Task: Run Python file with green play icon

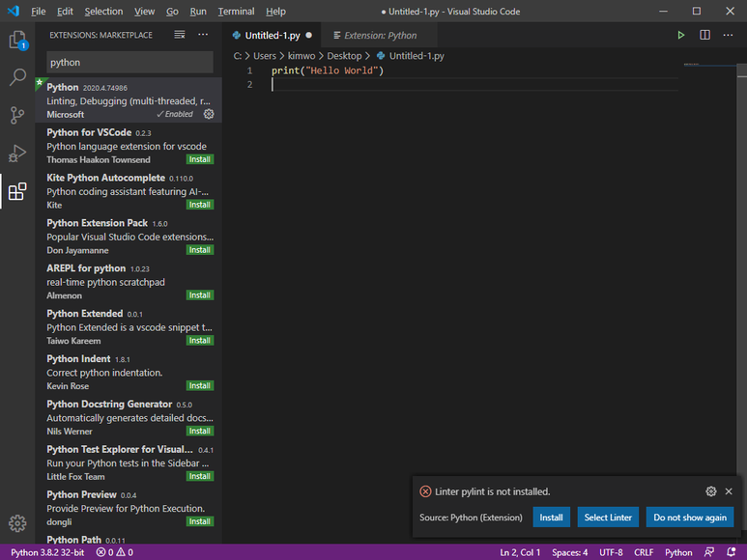Action: pyautogui.click(x=680, y=35)
